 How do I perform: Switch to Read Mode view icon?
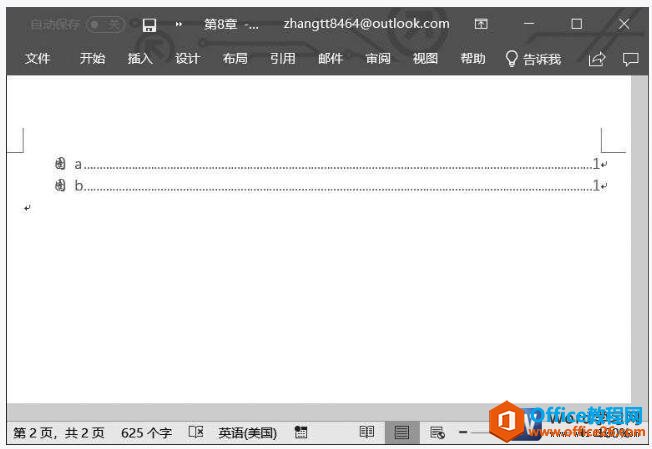click(x=366, y=432)
